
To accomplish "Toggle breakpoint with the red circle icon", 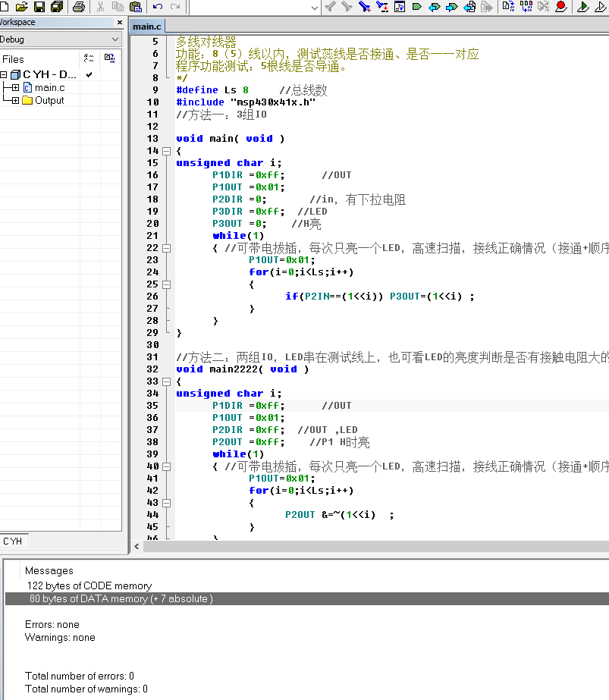I will pos(560,6).
